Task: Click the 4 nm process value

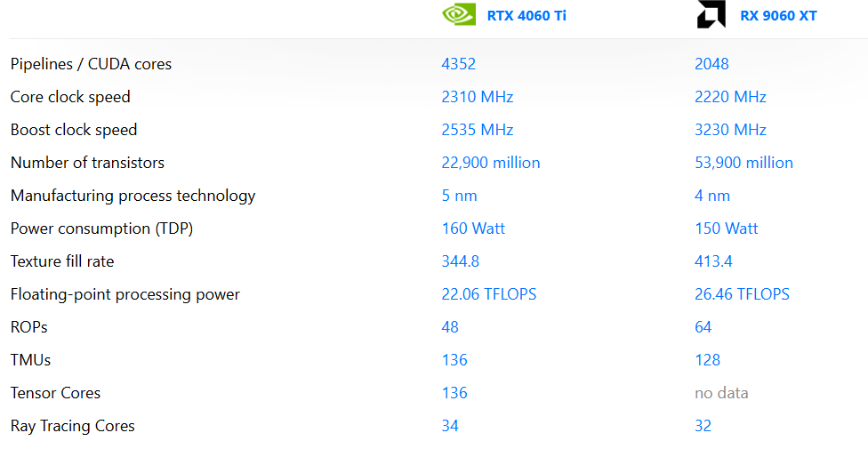Action: (x=712, y=196)
